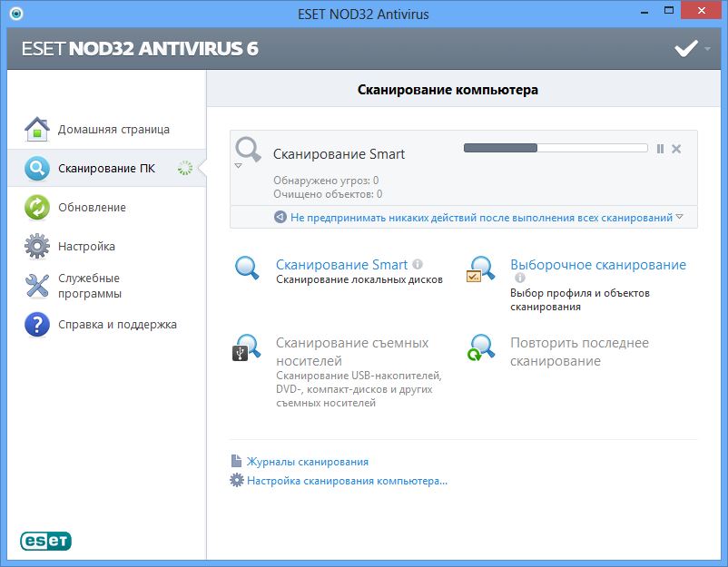Click the round arrow icon before post-scan action
Screen dimensions: 728x567
pyautogui.click(x=280, y=217)
